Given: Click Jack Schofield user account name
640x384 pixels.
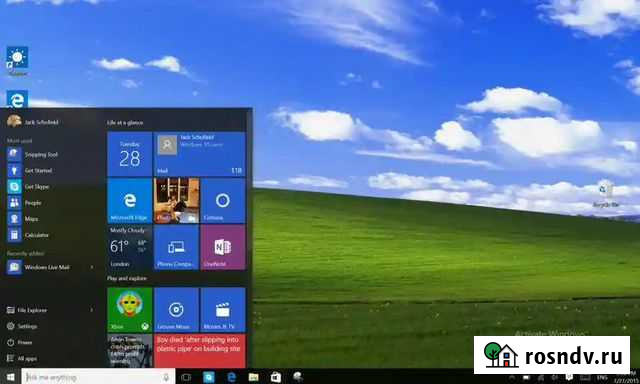Looking at the screenshot, I should [x=41, y=122].
